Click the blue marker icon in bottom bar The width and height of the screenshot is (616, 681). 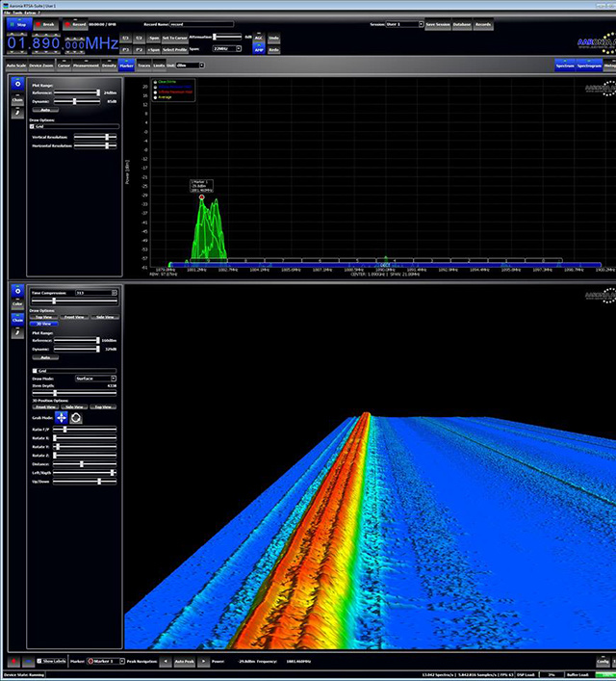click(28, 661)
